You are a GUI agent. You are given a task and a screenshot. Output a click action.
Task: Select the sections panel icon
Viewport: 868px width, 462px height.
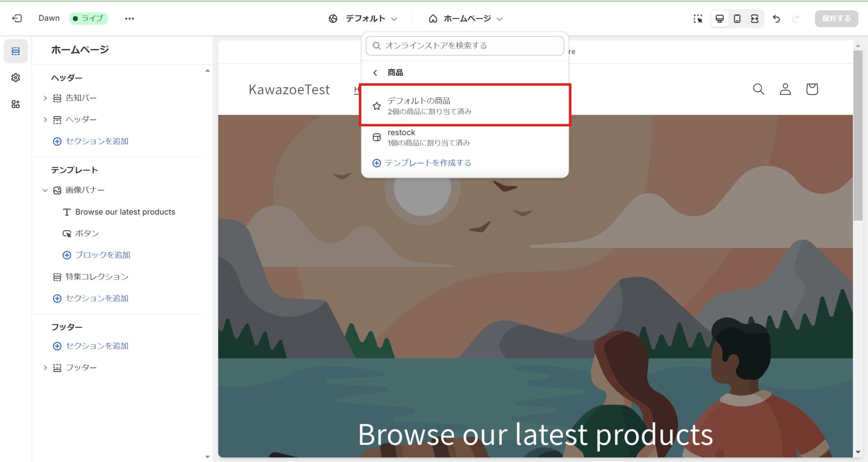click(x=16, y=51)
